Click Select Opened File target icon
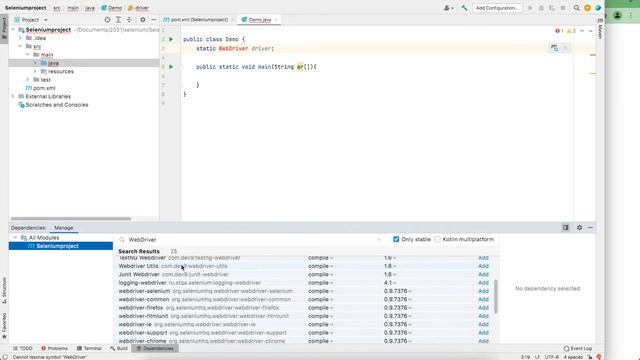640x360 pixels. click(x=107, y=20)
